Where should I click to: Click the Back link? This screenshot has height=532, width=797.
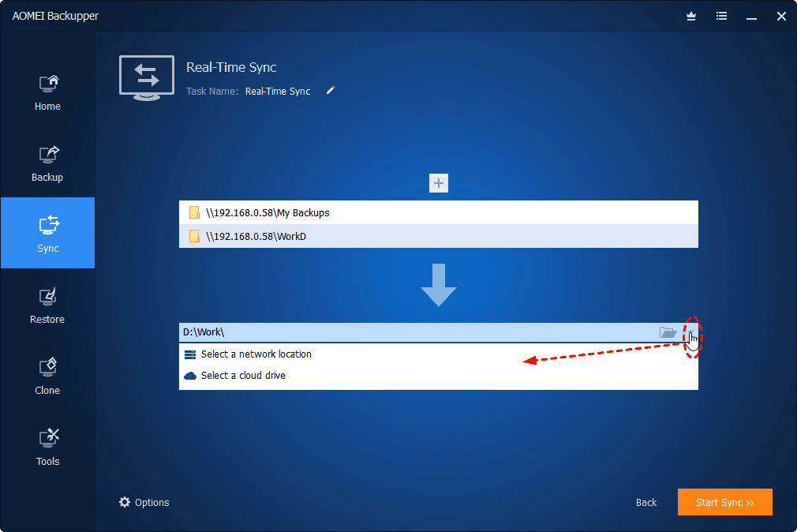[646, 502]
